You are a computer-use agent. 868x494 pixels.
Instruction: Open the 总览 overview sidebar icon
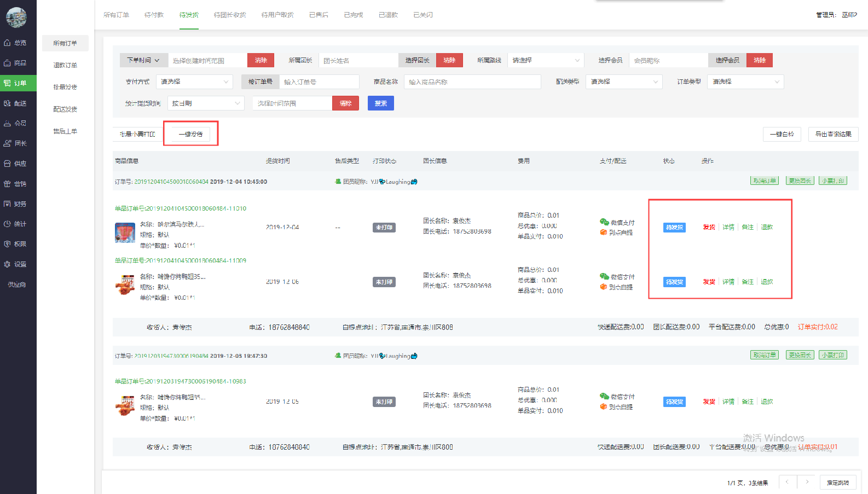click(x=15, y=43)
